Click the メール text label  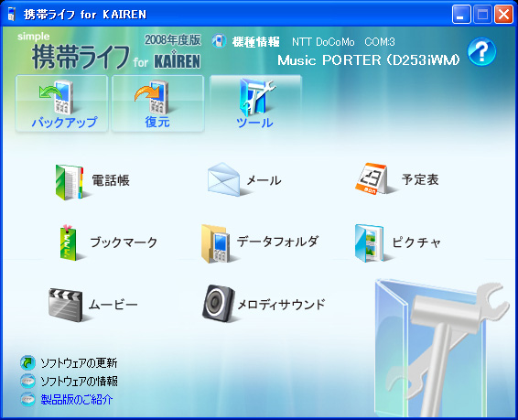pos(264,180)
